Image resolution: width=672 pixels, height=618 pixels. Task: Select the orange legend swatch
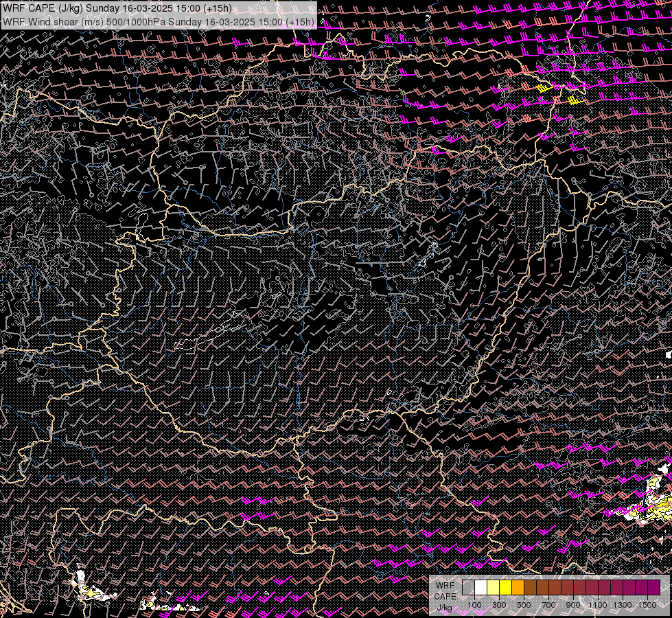coord(518,587)
